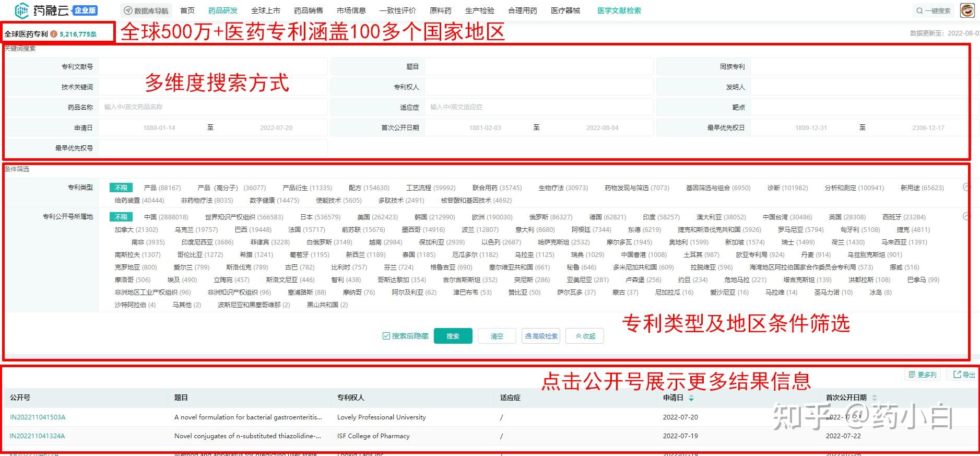Click the green 搜索 button
980x456 pixels.
coord(453,336)
